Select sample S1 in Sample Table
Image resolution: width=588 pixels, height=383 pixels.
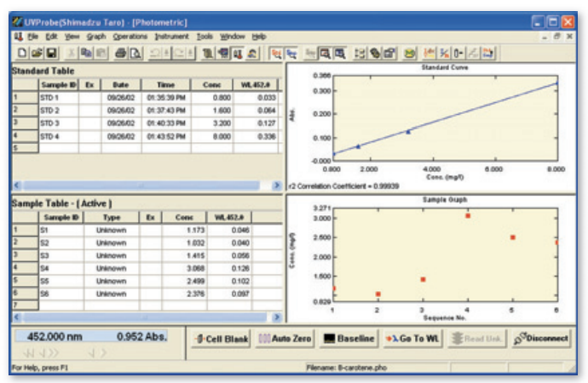tap(61, 231)
